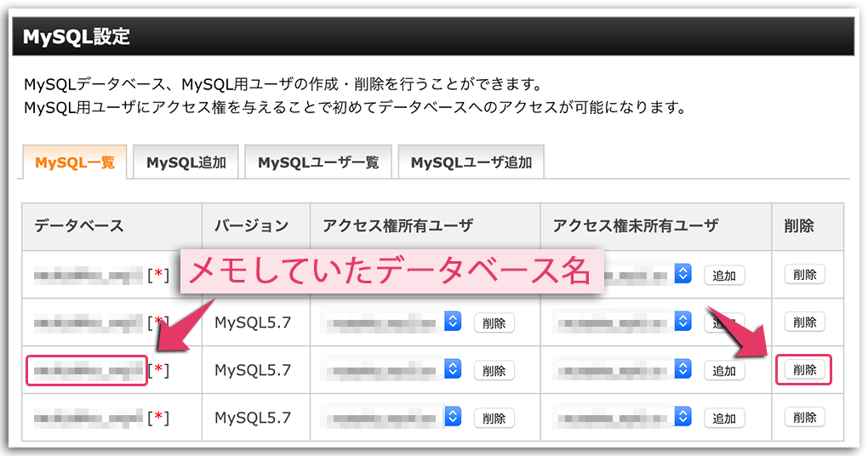868x456 pixels.
Task: Click MySQL5.7 version in third row
Action: pos(253,370)
